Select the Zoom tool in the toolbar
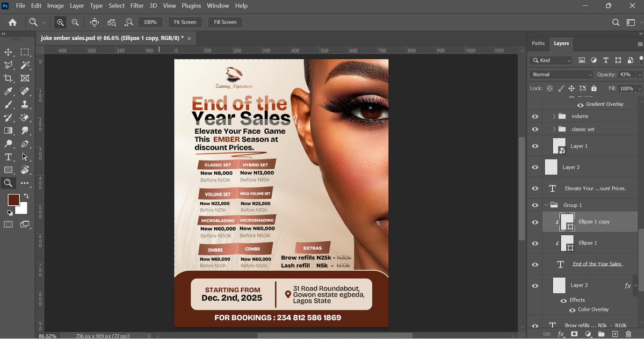 (8, 183)
